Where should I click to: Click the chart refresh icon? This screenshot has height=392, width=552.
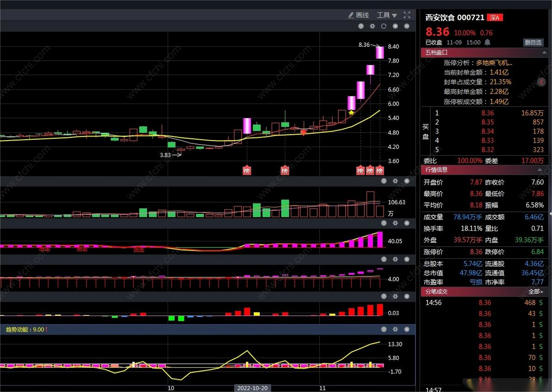[x=384, y=26]
